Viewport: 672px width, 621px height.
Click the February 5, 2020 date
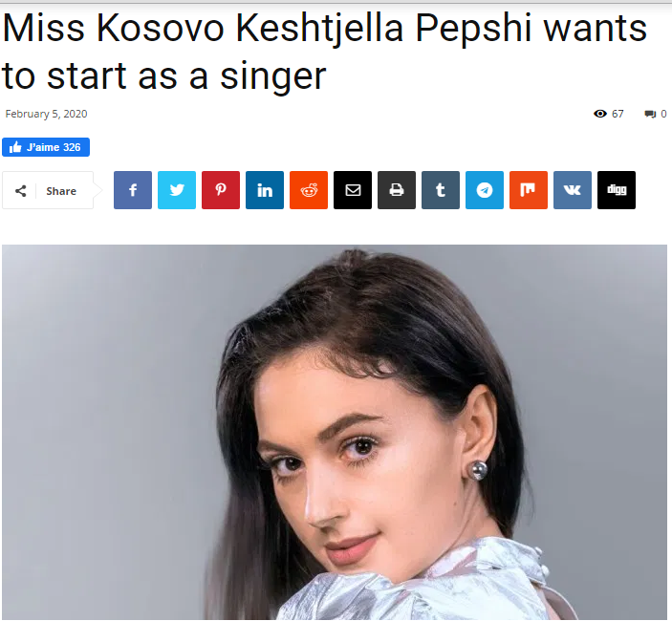(x=46, y=114)
